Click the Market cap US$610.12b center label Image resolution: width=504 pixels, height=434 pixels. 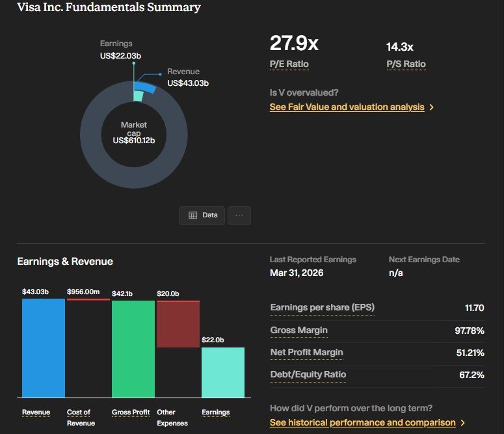134,133
